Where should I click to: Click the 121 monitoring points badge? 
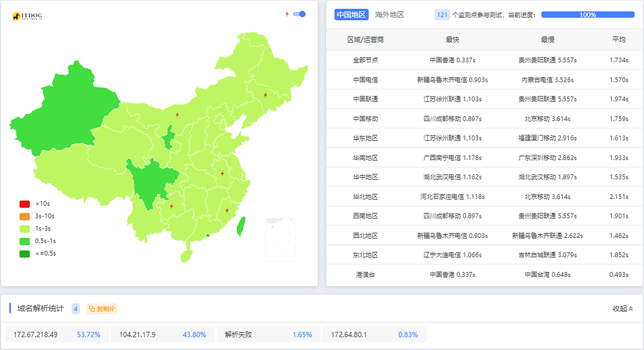pos(442,15)
